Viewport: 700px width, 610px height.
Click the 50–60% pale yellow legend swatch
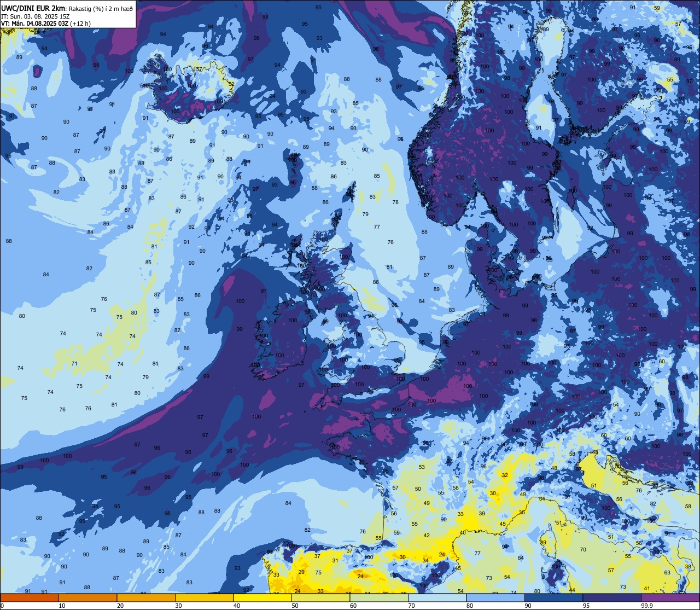[320, 597]
